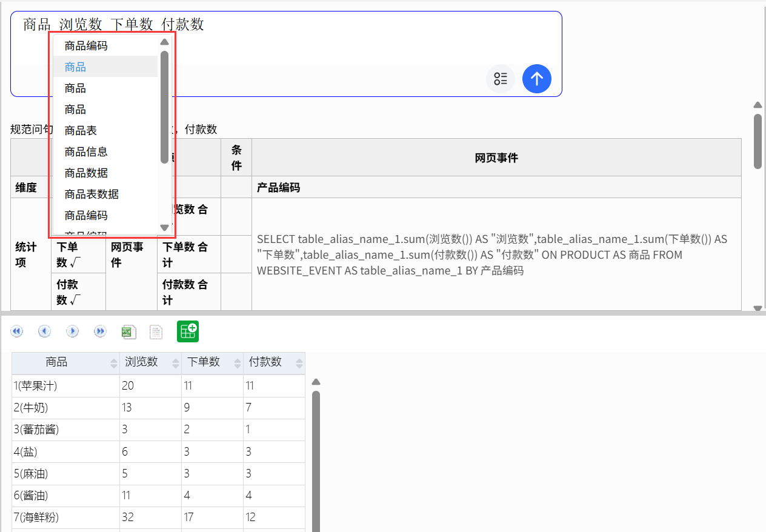The image size is (766, 532).
Task: Submit the query with the blue arrow button
Action: point(537,79)
